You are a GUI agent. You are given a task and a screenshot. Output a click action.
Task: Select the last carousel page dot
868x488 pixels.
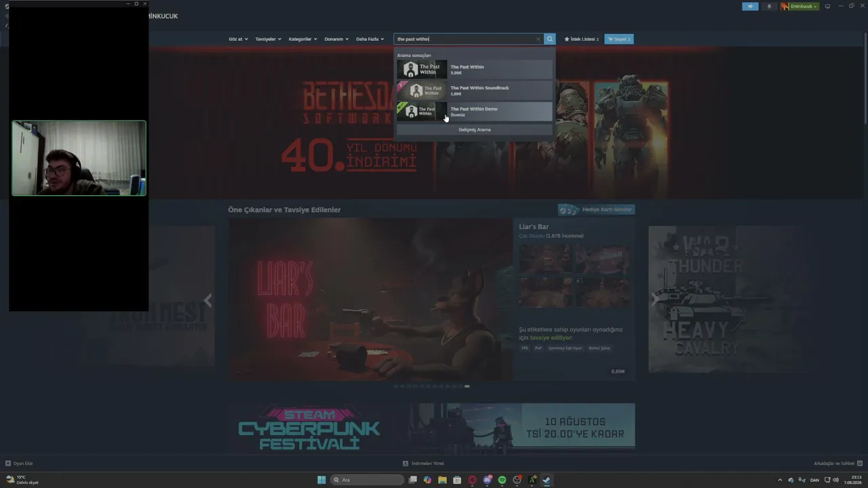tap(467, 386)
